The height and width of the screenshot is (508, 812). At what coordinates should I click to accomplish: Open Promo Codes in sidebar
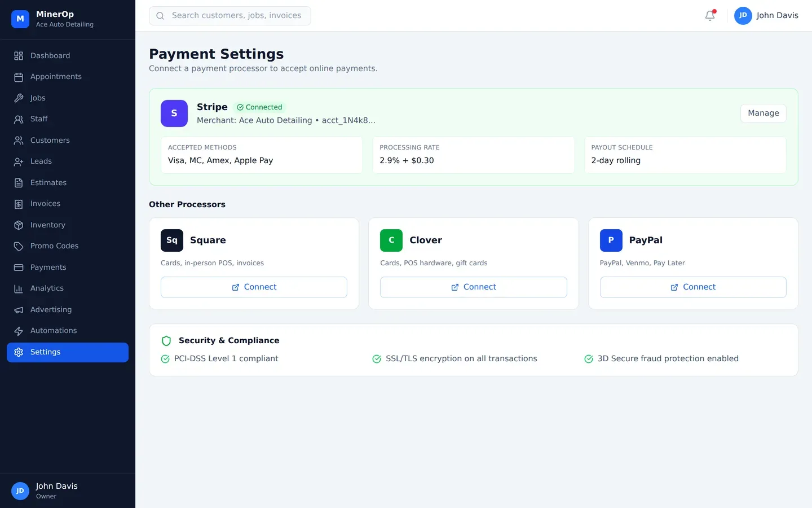click(54, 246)
